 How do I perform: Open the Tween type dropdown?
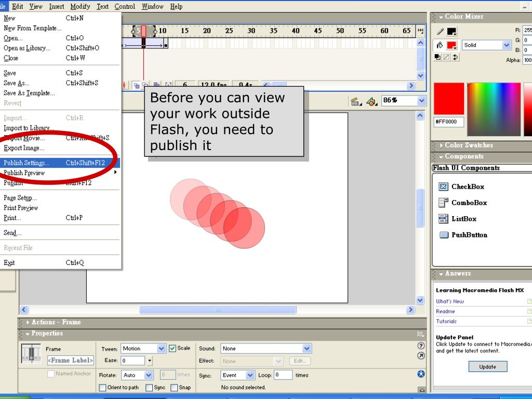click(x=161, y=349)
